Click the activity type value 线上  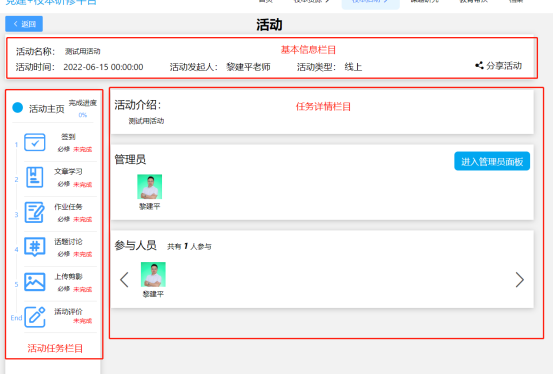[353, 67]
